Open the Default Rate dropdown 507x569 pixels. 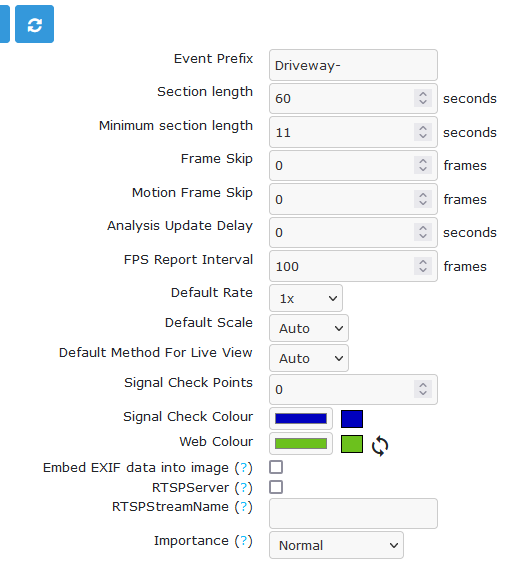pyautogui.click(x=306, y=298)
